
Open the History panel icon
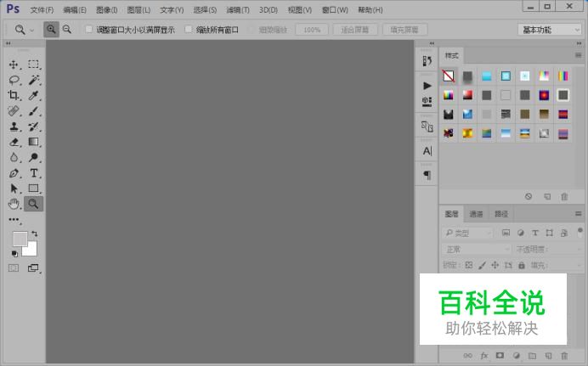[x=427, y=60]
